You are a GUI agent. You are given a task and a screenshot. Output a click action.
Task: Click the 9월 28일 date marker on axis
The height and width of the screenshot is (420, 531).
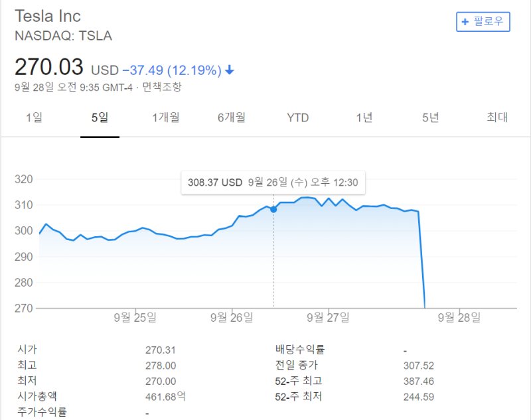tap(459, 317)
